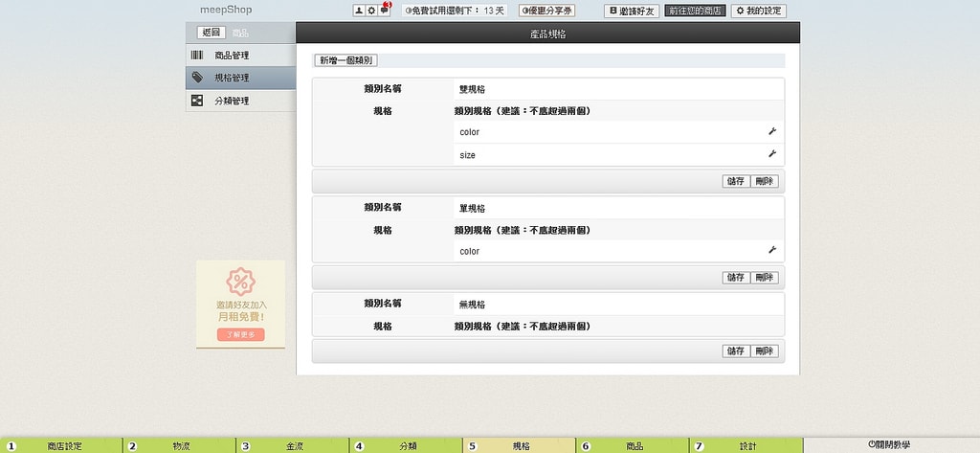Click 儲存 for the 無規格 category

(x=736, y=351)
